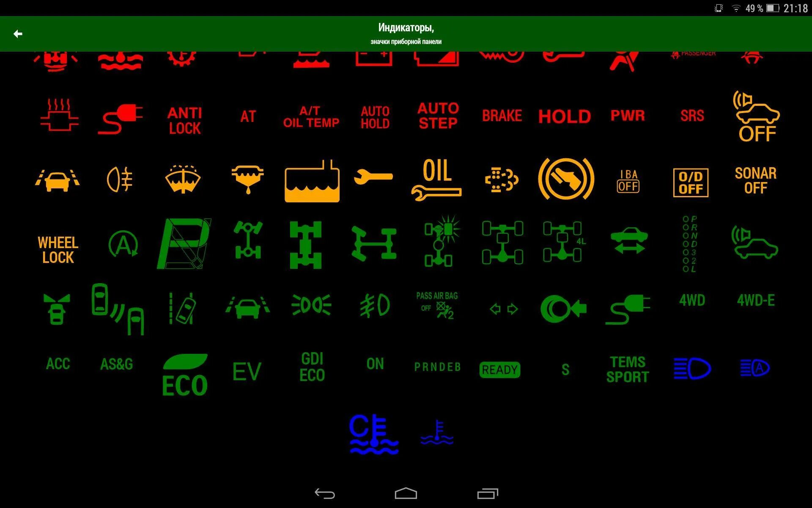Image resolution: width=812 pixels, height=508 pixels.
Task: Click the READY hybrid system status button
Action: [499, 370]
